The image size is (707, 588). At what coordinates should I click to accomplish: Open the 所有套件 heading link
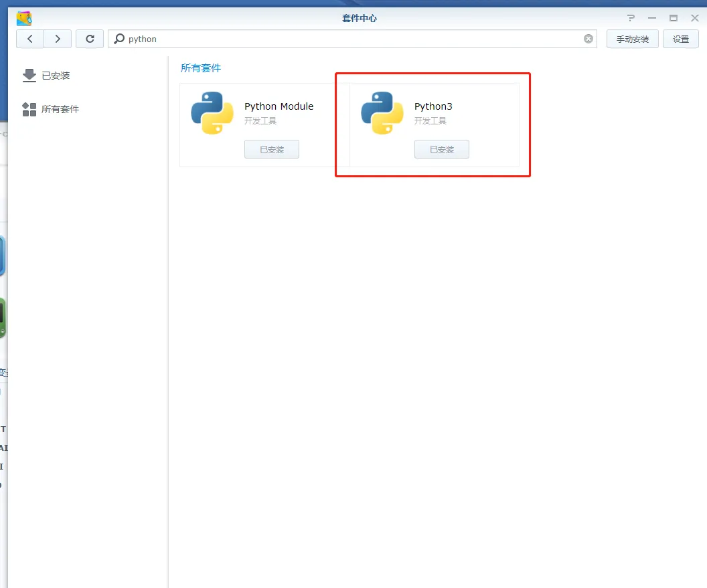201,68
